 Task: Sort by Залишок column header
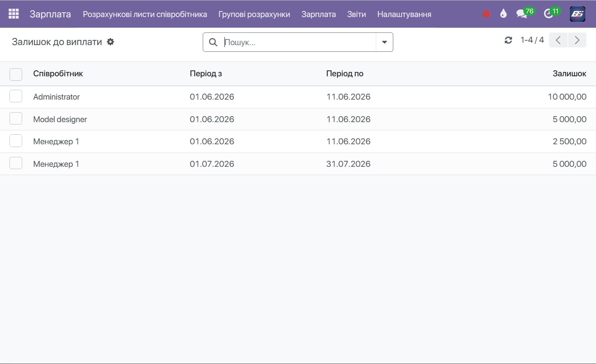(570, 74)
